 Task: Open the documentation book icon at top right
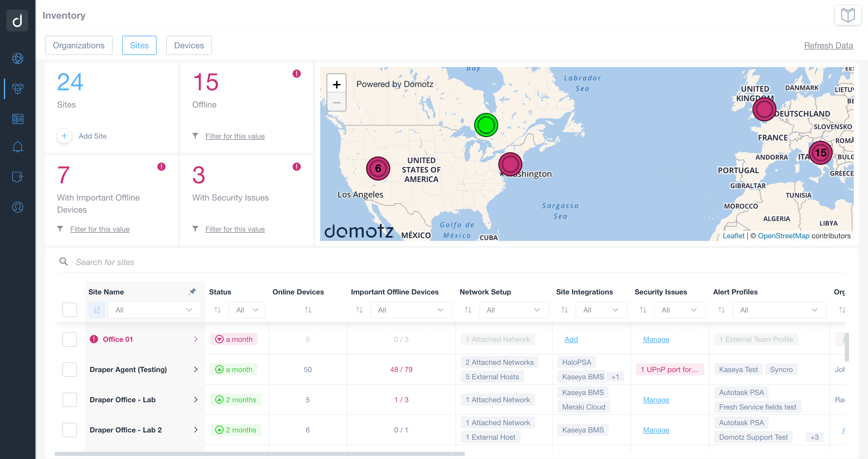coord(848,14)
